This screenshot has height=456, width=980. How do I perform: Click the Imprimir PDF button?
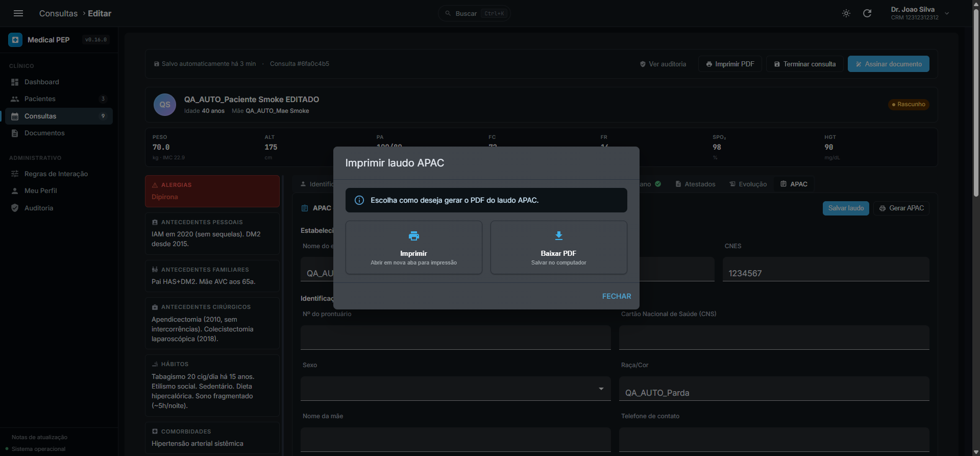[730, 64]
